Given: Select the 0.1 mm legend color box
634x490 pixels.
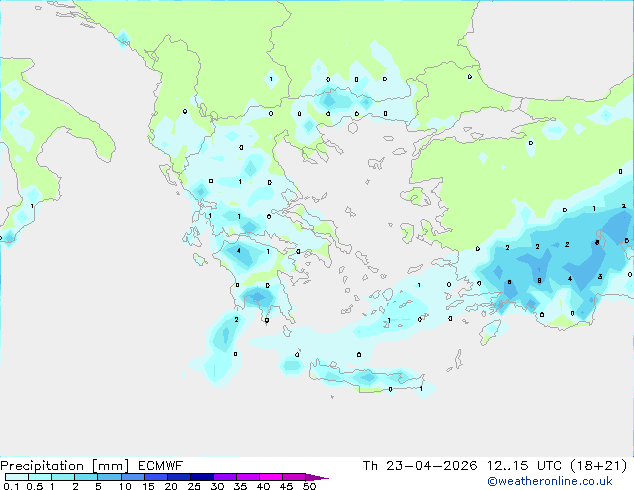Looking at the screenshot, I should (17, 477).
